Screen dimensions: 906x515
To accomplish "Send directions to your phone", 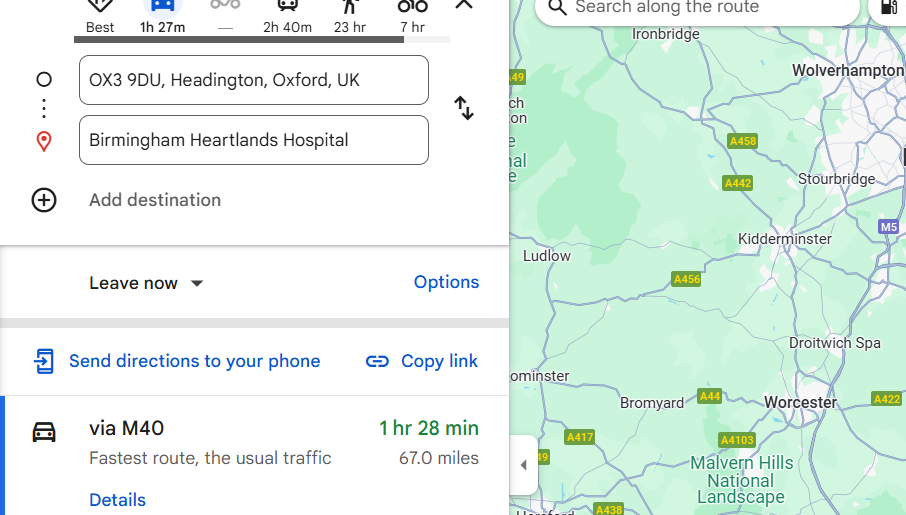I will point(177,361).
